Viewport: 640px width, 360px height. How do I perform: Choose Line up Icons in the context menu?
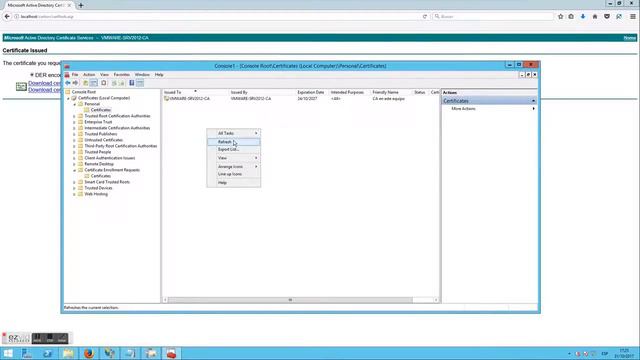click(x=233, y=174)
